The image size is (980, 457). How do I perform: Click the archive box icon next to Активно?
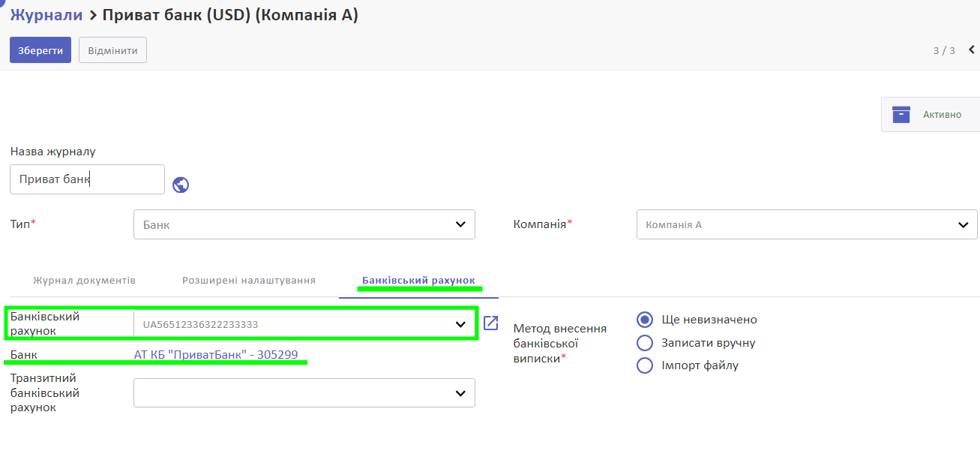(901, 115)
